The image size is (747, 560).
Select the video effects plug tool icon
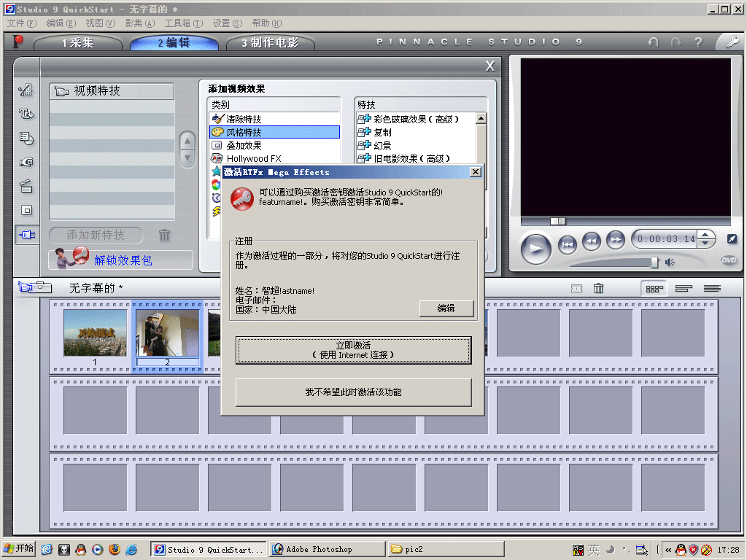coord(27,235)
